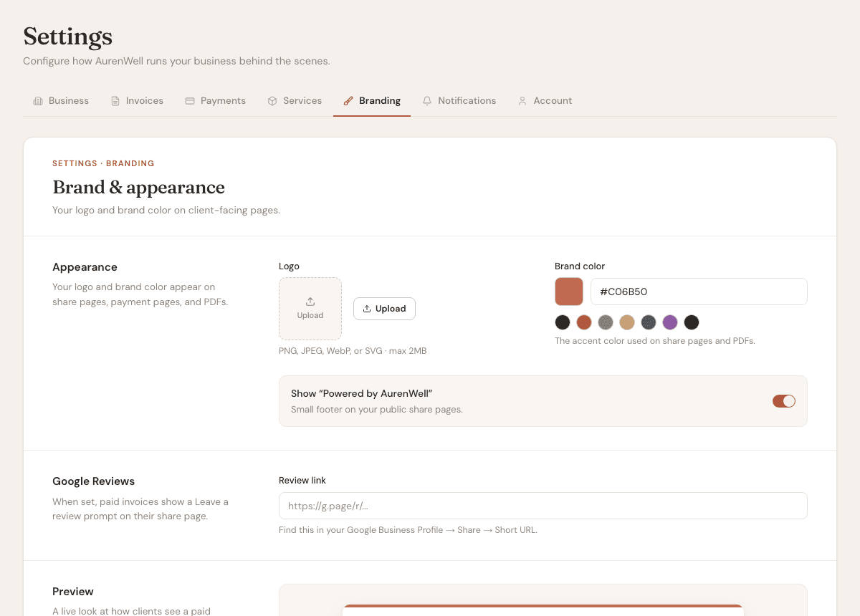The width and height of the screenshot is (860, 616).
Task: Disable the Powered by AurenWell toggle
Action: [784, 401]
